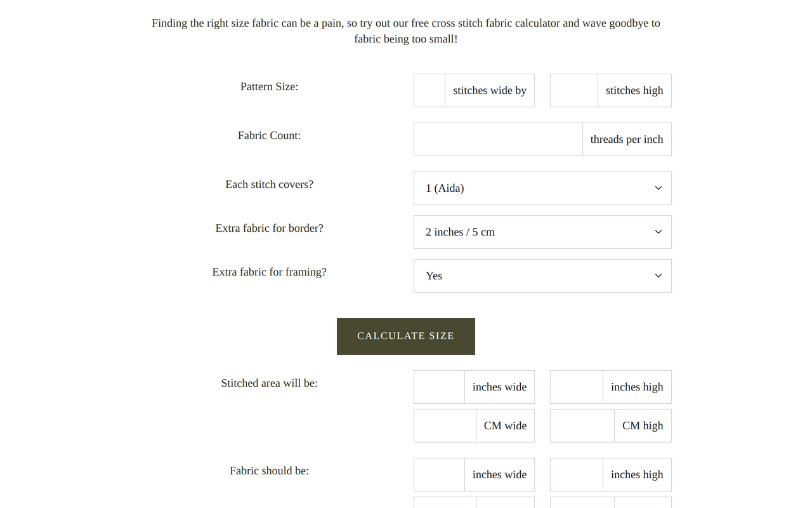
Task: Click the fabric inches wide field
Action: click(x=439, y=474)
